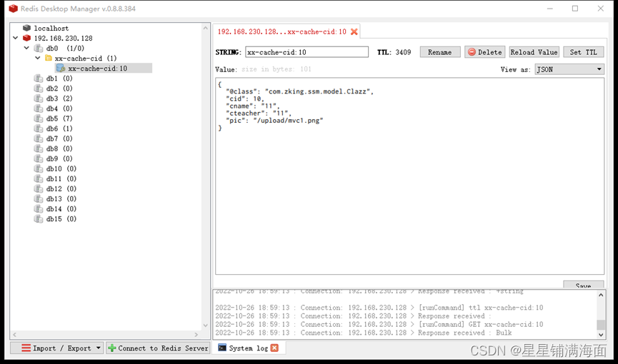Click log line "[runCommand] GET xx-cache-cid:10"
This screenshot has height=364, width=618.
tap(480, 325)
